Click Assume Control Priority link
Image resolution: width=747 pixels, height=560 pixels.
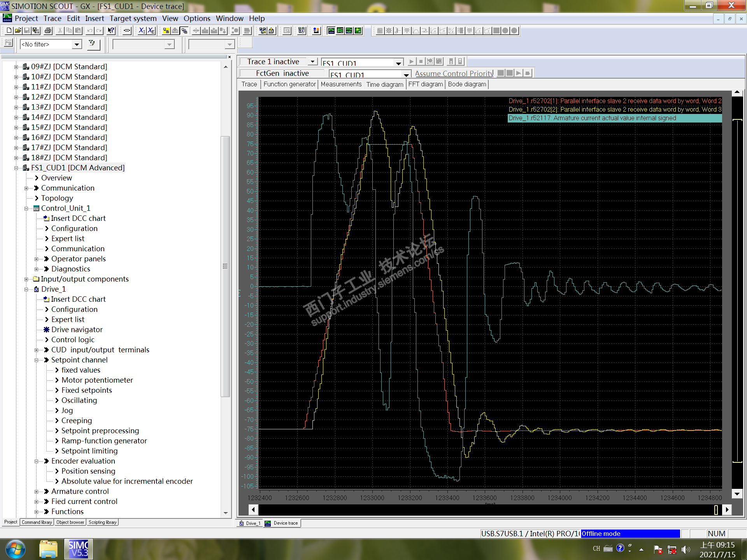pyautogui.click(x=454, y=73)
